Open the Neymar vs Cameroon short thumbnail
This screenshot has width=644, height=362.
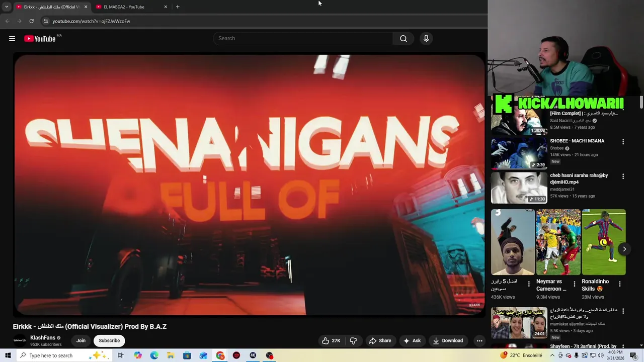point(558,242)
